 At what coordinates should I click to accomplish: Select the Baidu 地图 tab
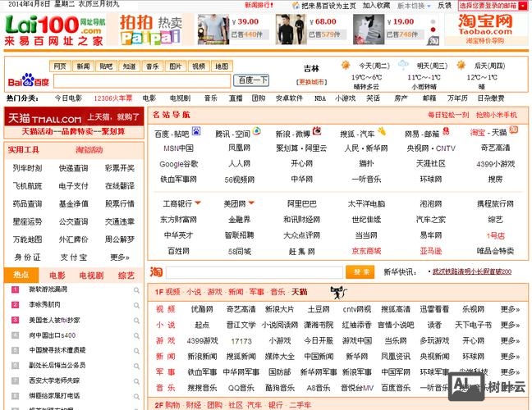(x=222, y=66)
